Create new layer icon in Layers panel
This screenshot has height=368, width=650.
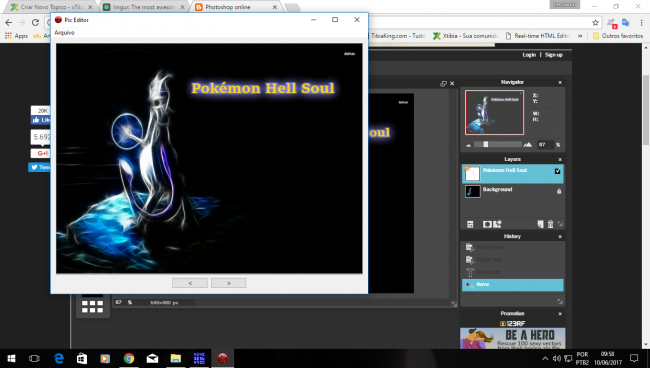click(541, 224)
